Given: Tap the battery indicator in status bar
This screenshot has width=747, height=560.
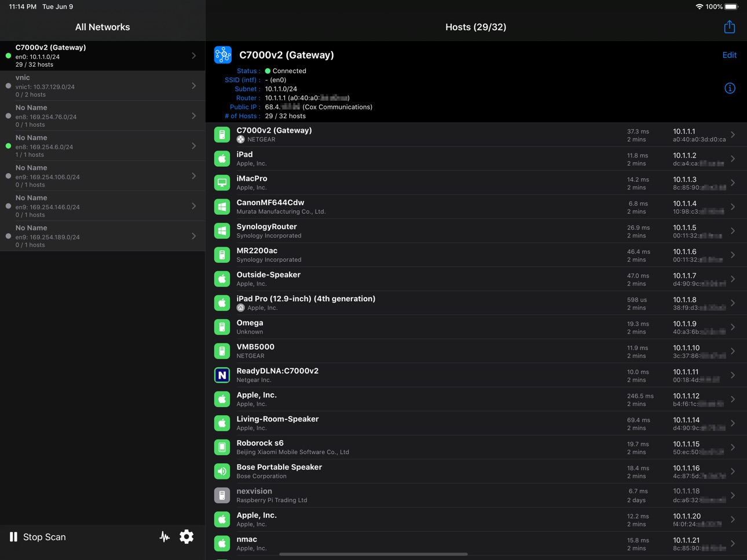Looking at the screenshot, I should (x=731, y=7).
